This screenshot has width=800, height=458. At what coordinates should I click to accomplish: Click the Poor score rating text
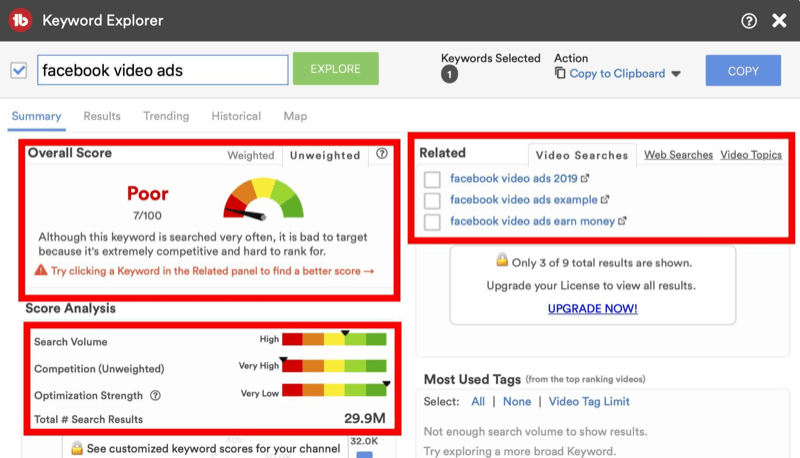pyautogui.click(x=147, y=193)
